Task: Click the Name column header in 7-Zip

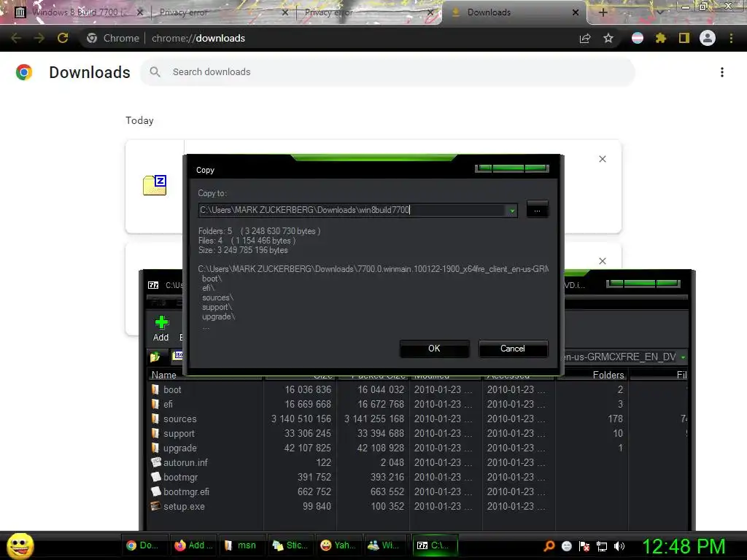Action: (205, 376)
